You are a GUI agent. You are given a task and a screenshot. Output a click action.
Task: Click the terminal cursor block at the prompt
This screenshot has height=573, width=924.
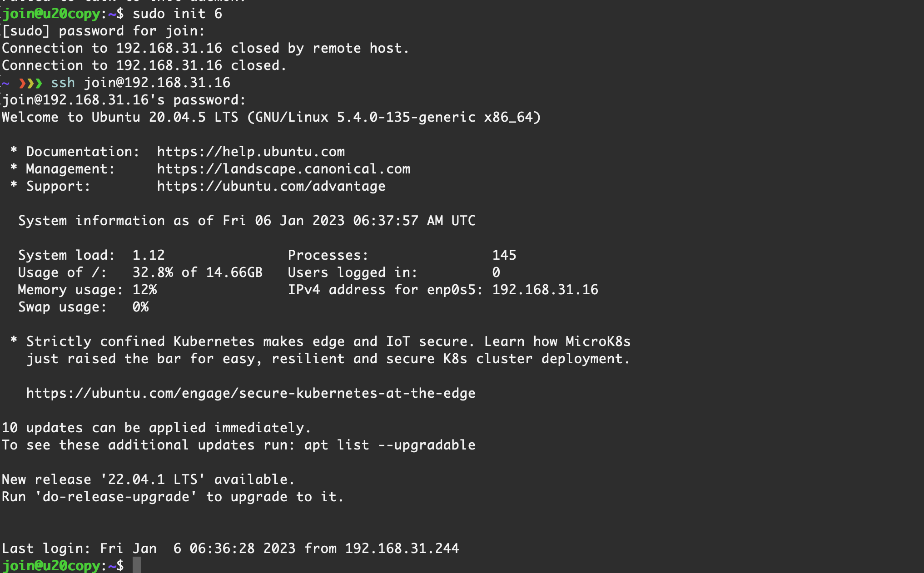(137, 565)
